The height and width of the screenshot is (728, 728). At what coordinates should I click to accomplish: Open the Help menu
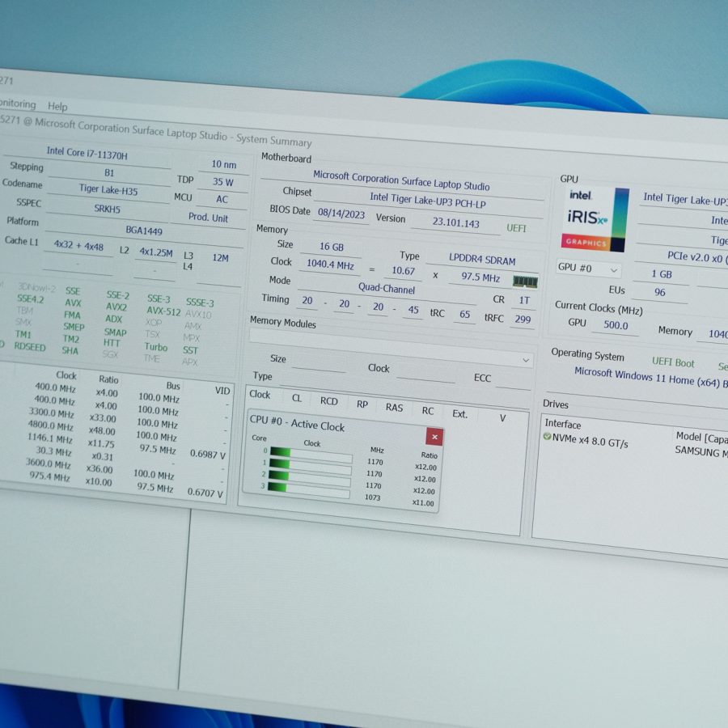[x=57, y=106]
